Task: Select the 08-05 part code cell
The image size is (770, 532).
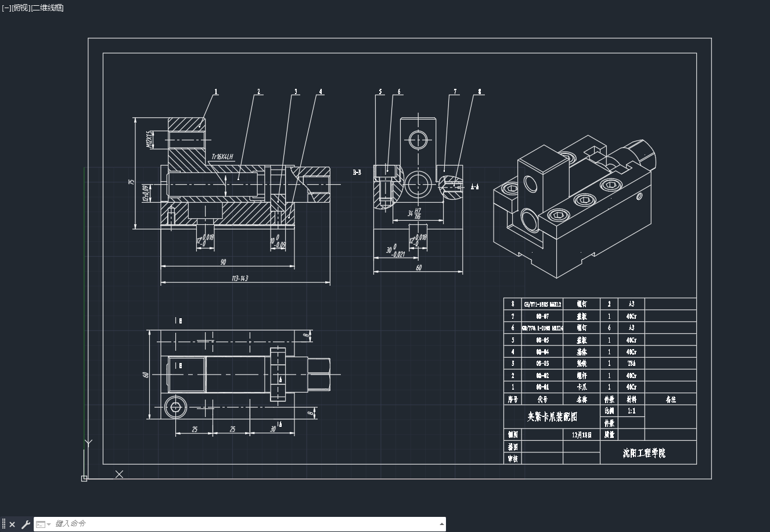Action: click(x=542, y=340)
